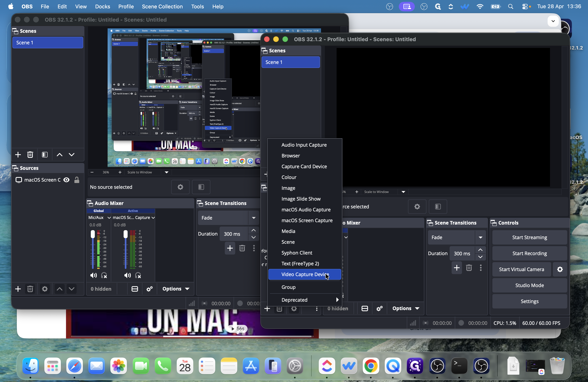Open transition properties dots in front window
Image resolution: width=588 pixels, height=382 pixels.
pos(481,268)
